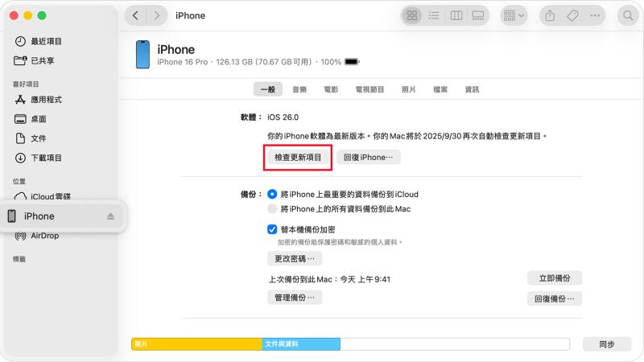Viewport: 644px width, 362px height.
Task: Click the 更改密碼… button
Action: [295, 258]
